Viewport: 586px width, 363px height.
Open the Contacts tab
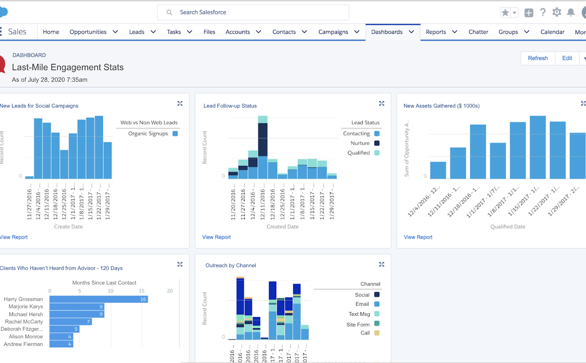click(x=284, y=32)
